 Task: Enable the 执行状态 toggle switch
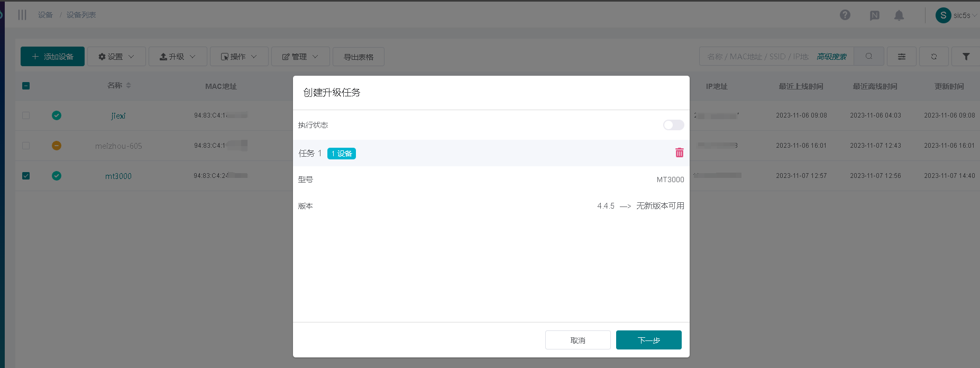coord(673,125)
